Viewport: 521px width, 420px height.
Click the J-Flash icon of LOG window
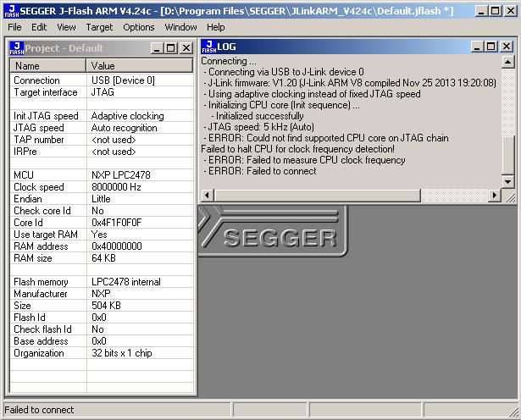(209, 47)
